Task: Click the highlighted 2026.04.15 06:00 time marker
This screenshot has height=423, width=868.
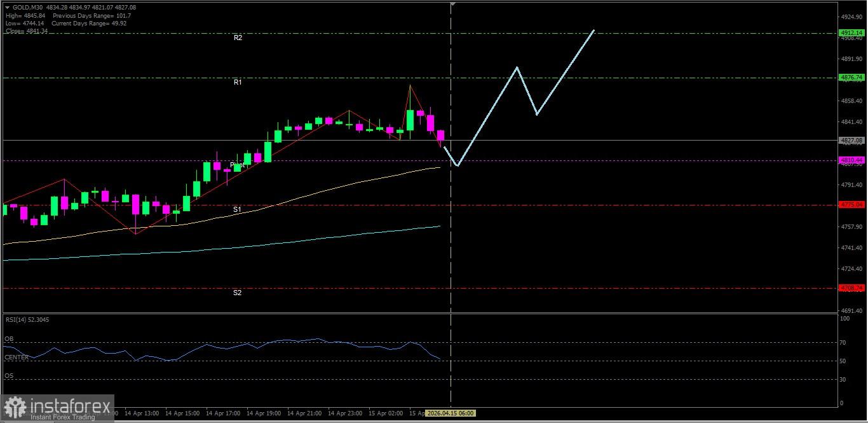Action: [451, 413]
